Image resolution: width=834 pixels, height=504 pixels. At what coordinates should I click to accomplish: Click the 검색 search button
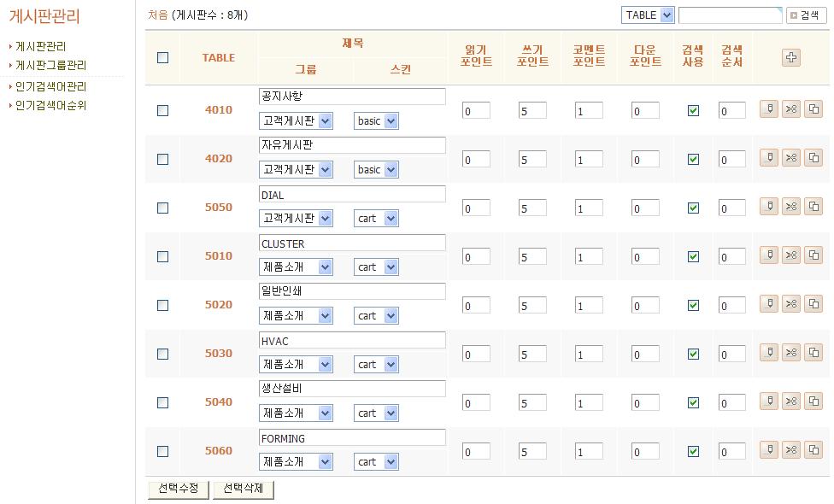(x=806, y=15)
